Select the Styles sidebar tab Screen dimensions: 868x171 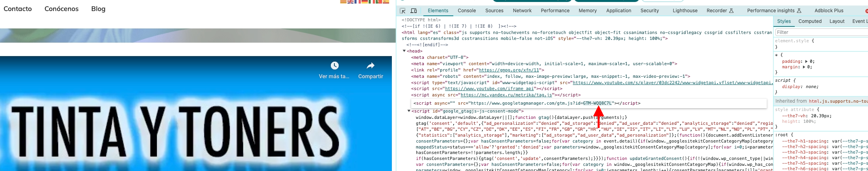pos(784,21)
